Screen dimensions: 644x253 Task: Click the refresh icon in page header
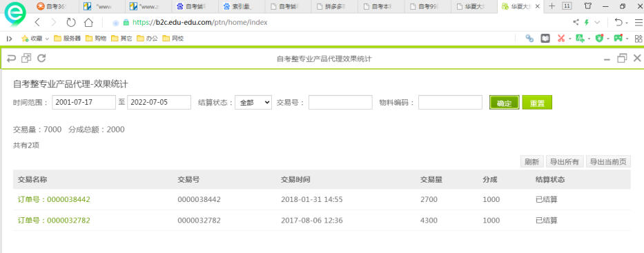tap(41, 58)
